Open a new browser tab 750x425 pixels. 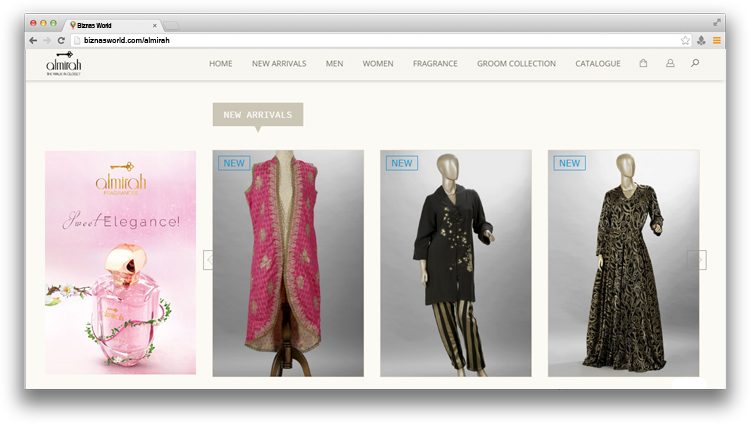pyautogui.click(x=172, y=25)
